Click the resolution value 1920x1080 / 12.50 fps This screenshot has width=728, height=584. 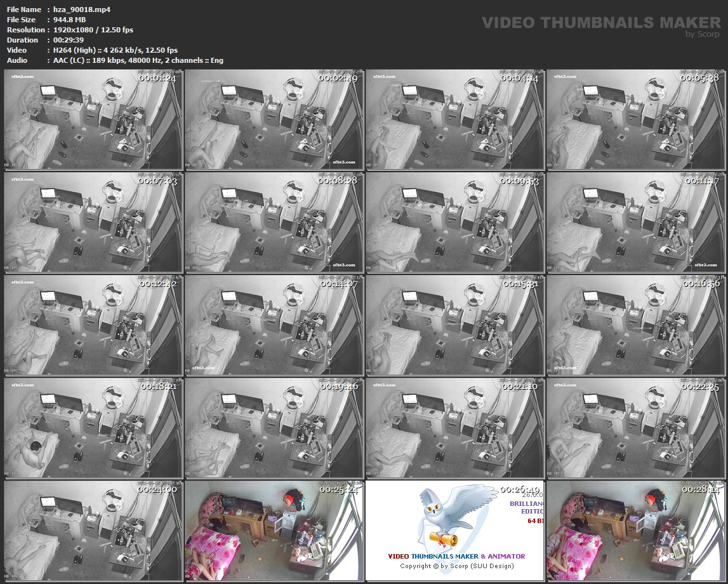click(93, 30)
